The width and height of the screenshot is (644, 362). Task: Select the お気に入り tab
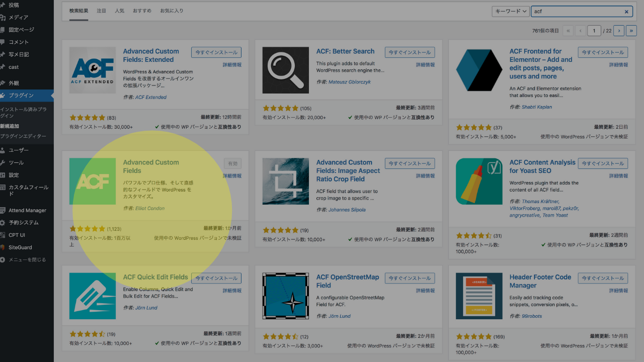pos(172,11)
